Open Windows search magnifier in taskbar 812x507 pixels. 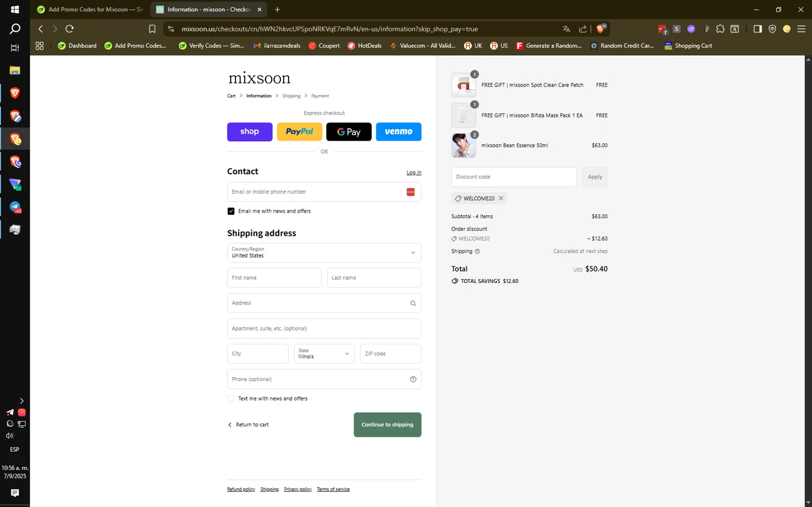point(15,29)
